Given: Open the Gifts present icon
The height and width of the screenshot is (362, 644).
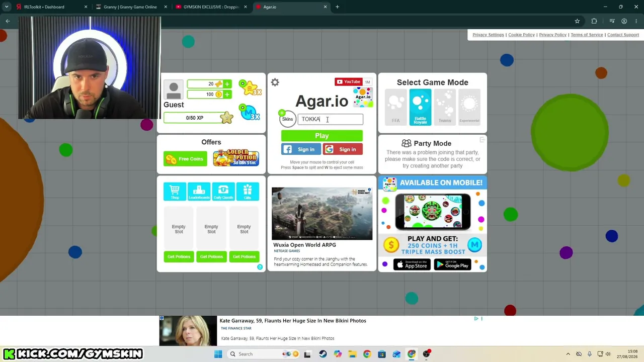Looking at the screenshot, I should click(x=248, y=191).
